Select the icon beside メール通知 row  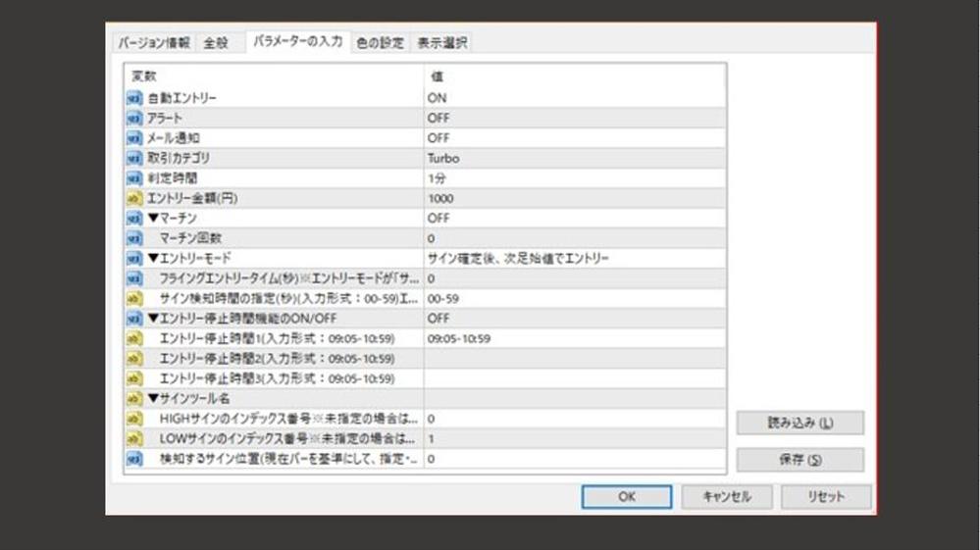coord(134,138)
